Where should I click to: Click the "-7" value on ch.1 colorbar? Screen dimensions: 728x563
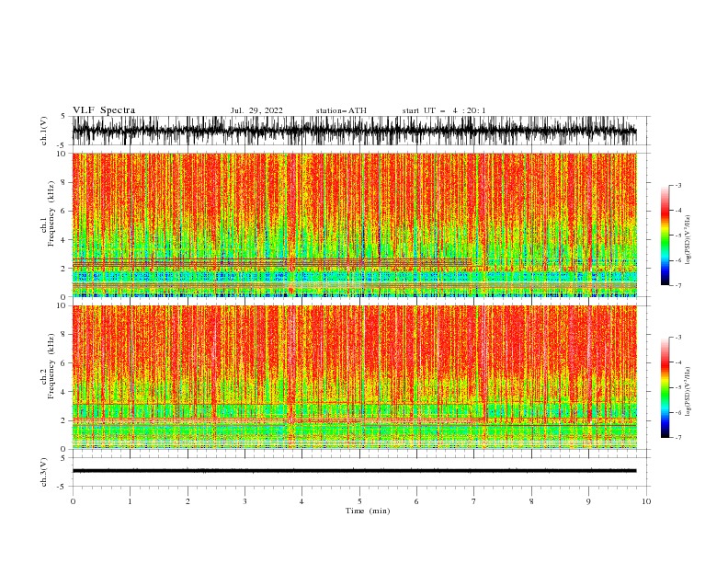[677, 285]
